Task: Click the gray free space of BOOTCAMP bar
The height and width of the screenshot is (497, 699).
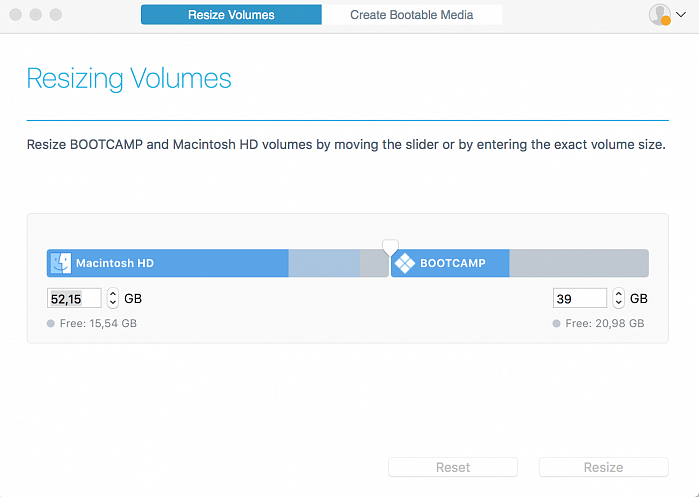Action: click(x=579, y=263)
